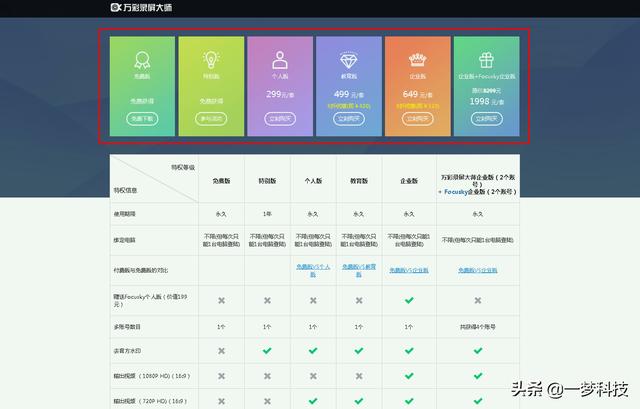Click the light bulb icon on 特别版 card
640x409 pixels.
(x=211, y=60)
